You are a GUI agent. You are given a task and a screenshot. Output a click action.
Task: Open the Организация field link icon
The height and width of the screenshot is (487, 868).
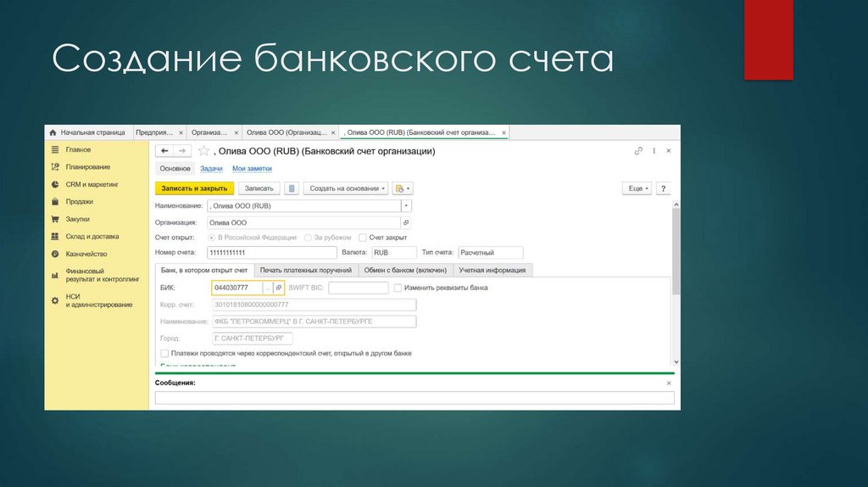tap(406, 223)
